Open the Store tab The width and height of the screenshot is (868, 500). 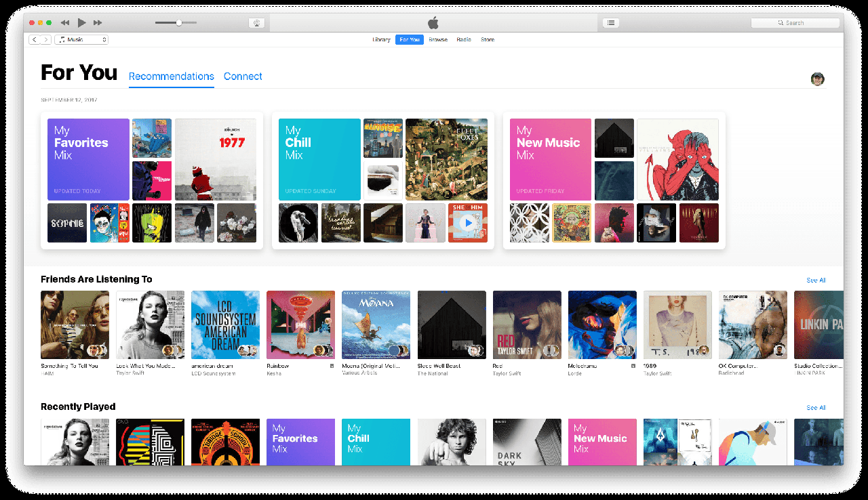tap(488, 39)
